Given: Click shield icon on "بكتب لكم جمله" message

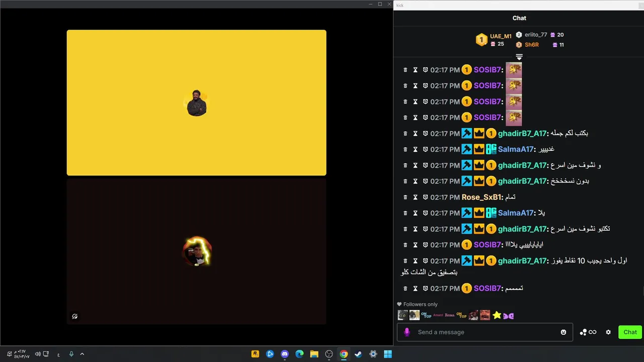Looking at the screenshot, I should pos(425,133).
